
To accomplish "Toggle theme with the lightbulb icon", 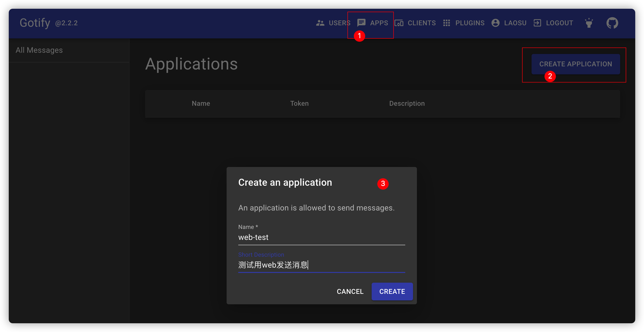I will [x=589, y=23].
